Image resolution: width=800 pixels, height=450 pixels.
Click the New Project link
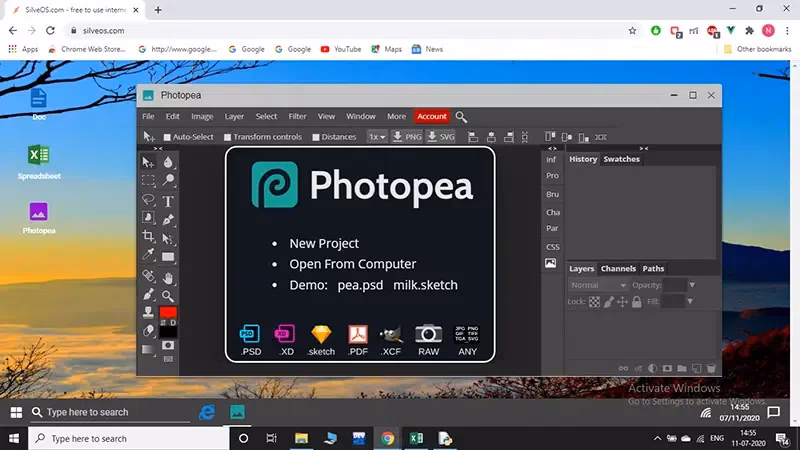coord(324,243)
